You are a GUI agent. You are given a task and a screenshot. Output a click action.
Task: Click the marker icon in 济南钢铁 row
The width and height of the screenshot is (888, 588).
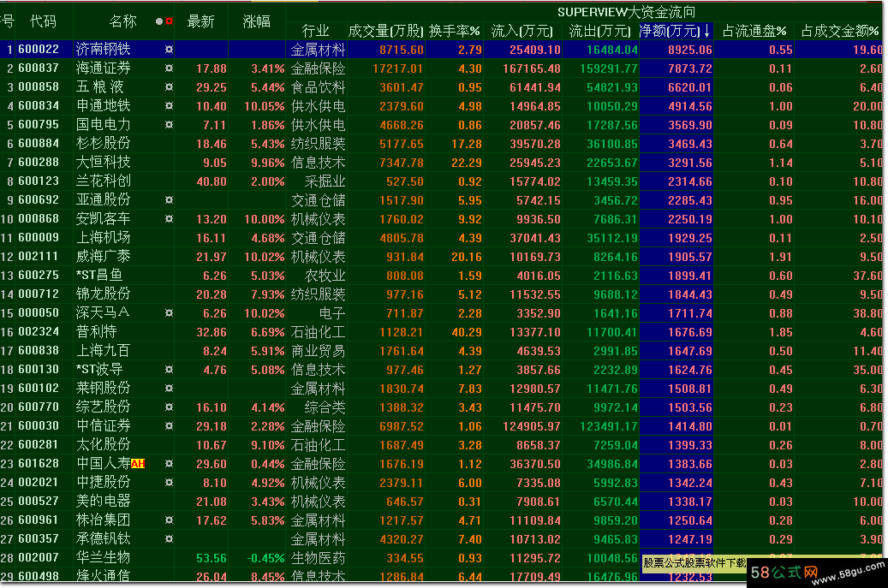[169, 50]
